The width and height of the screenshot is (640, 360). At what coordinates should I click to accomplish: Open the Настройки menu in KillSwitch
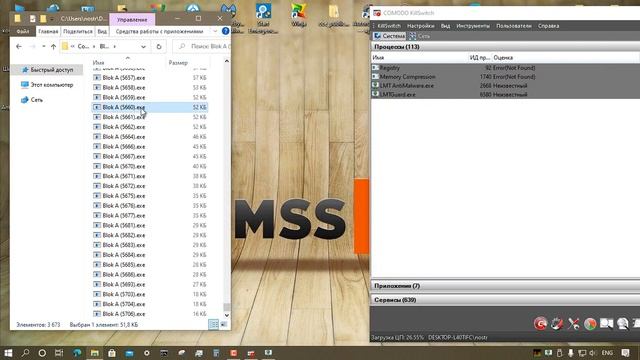(420, 26)
